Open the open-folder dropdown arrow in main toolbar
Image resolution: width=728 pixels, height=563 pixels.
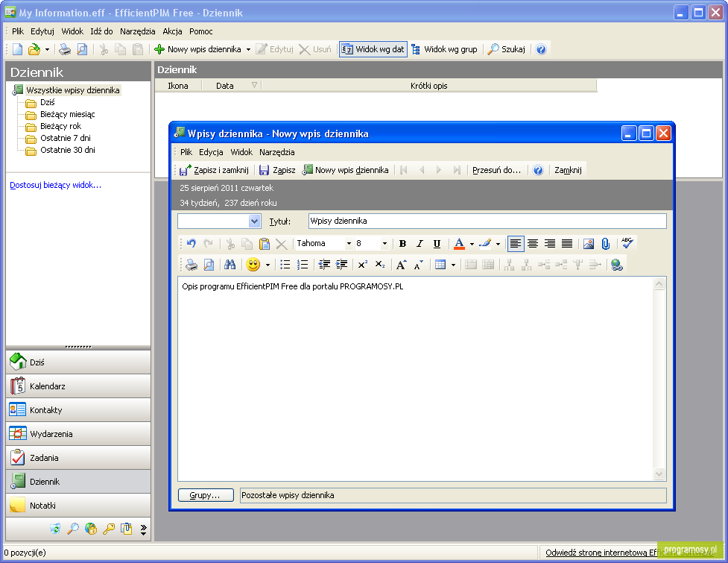click(x=47, y=50)
